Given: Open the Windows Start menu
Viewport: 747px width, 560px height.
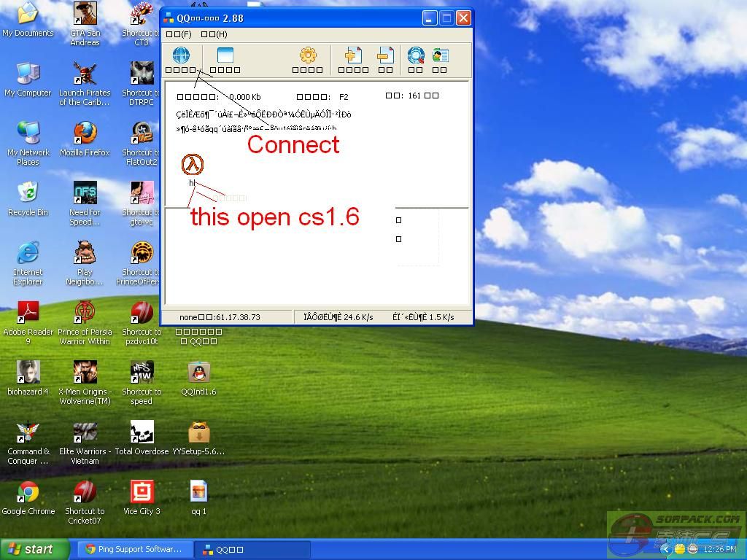Looking at the screenshot, I should (x=34, y=550).
